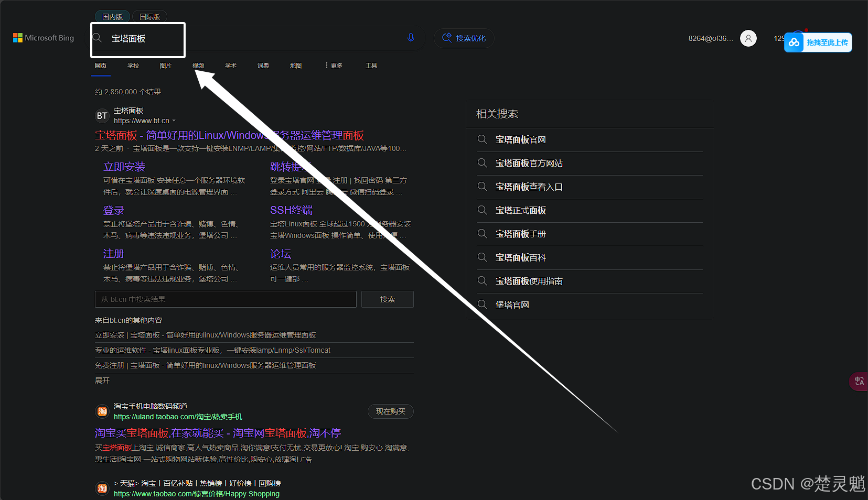The width and height of the screenshot is (868, 500).
Task: Switch to the 国际版 toggle
Action: [x=150, y=17]
